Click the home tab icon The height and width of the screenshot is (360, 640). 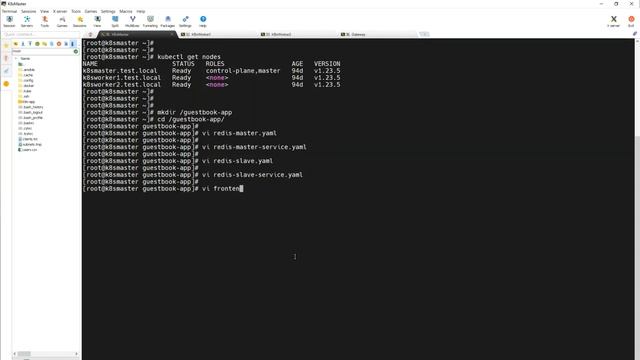[x=90, y=34]
